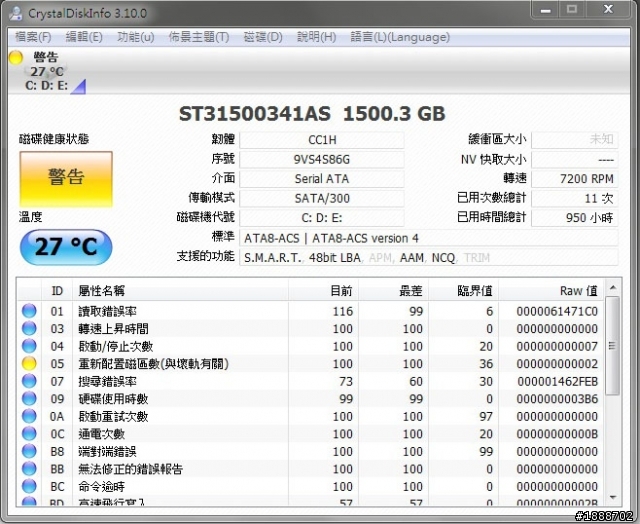This screenshot has height=524, width=640.
Task: Select the 命令逾時 attribute row
Action: click(x=311, y=486)
